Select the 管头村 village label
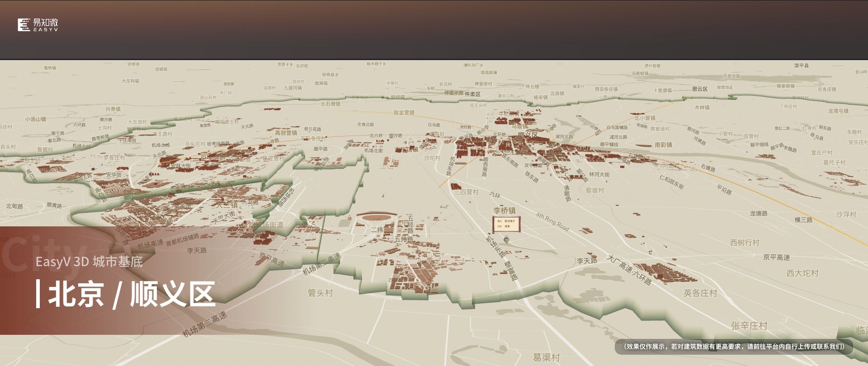 point(320,293)
